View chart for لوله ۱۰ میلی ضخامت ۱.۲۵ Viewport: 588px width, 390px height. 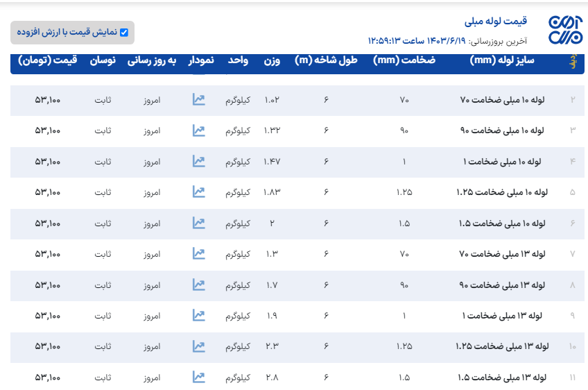(x=198, y=192)
